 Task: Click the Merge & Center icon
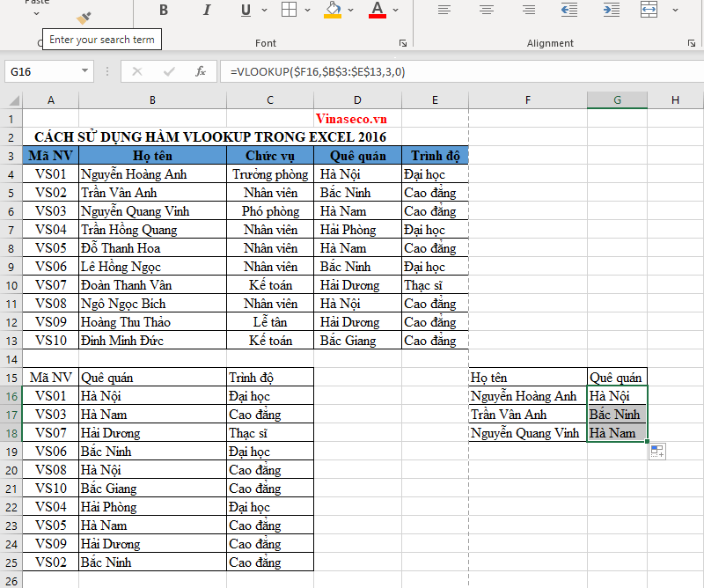(649, 11)
